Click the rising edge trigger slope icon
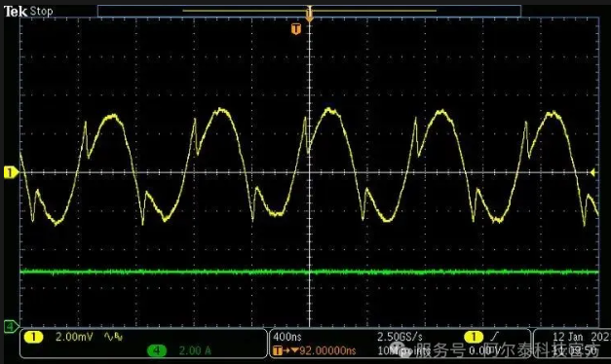 [495, 337]
